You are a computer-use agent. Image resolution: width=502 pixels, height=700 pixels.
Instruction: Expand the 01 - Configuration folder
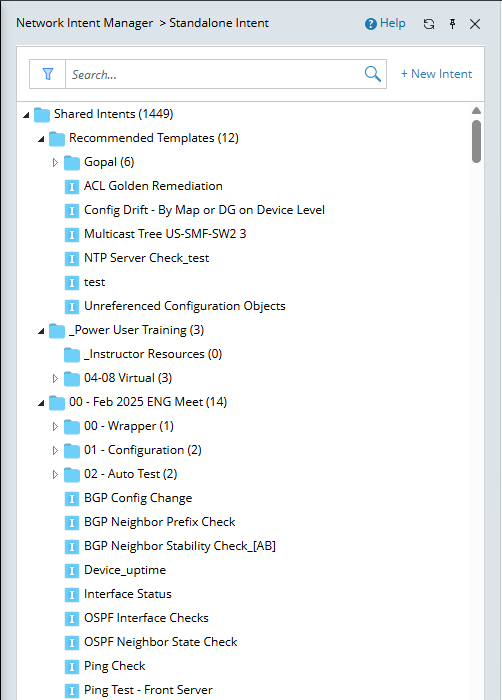(55, 450)
